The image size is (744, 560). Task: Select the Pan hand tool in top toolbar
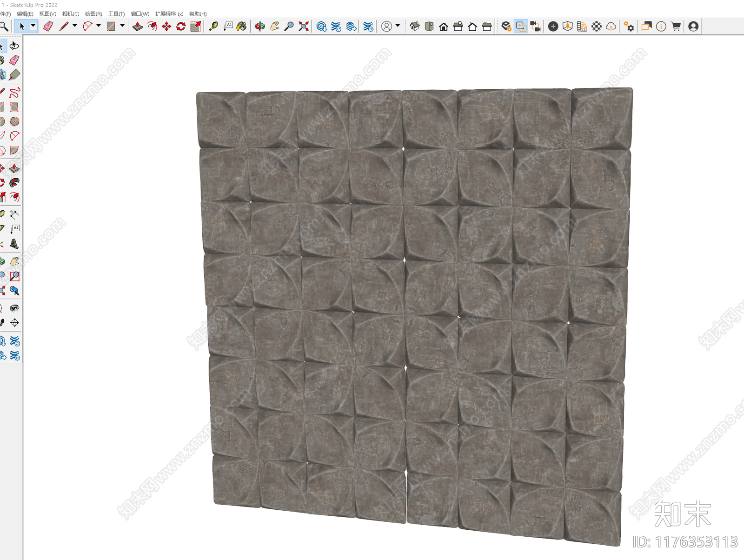274,27
